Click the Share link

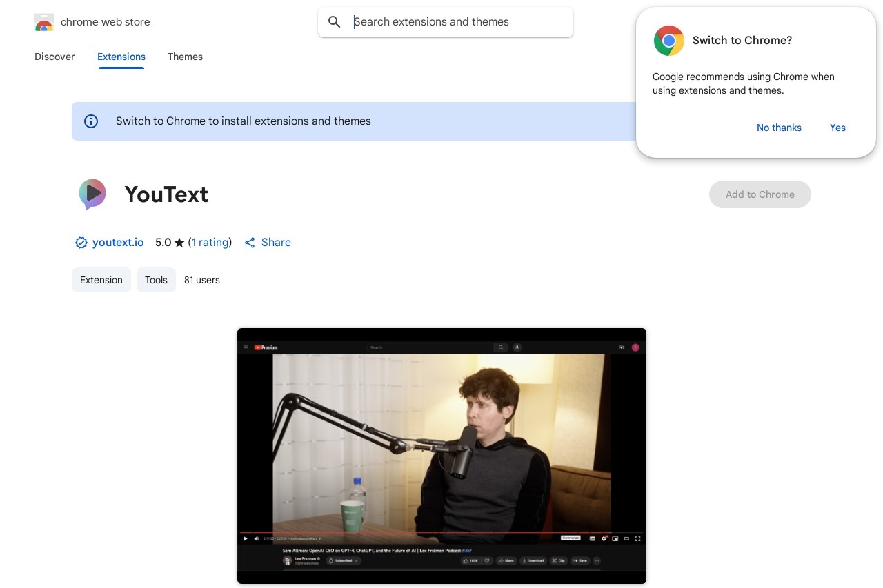[x=276, y=243]
